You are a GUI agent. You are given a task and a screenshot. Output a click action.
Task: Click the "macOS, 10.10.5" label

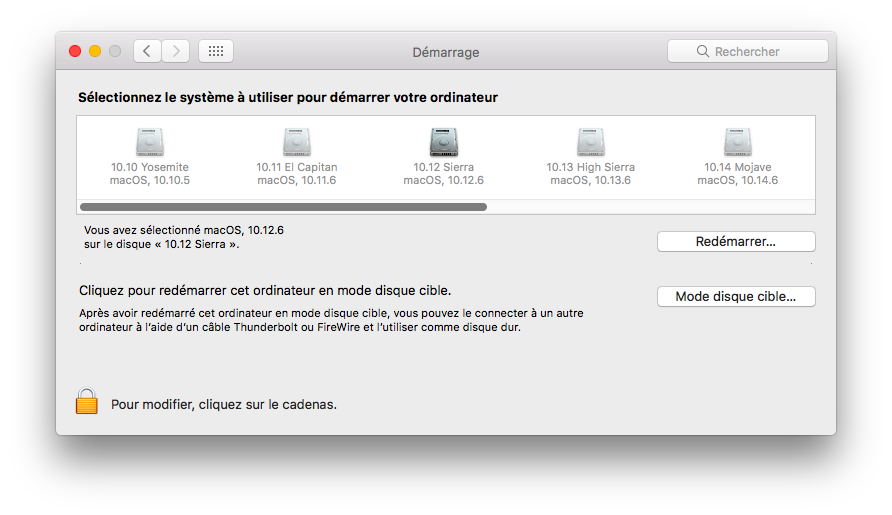150,180
